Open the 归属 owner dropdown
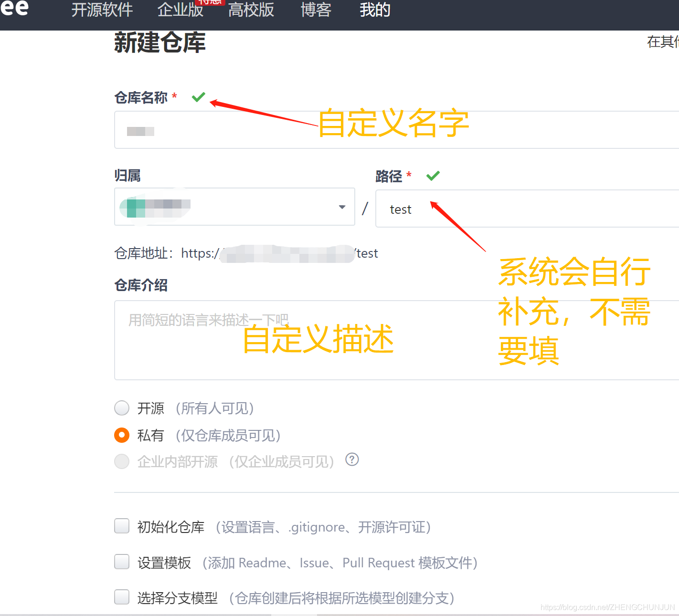Image resolution: width=679 pixels, height=616 pixels. tap(234, 207)
